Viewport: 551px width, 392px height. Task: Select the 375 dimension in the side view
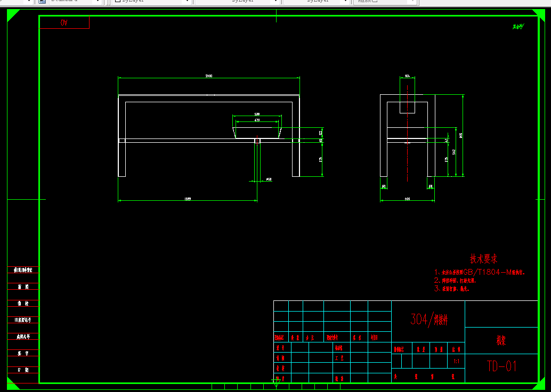point(447,159)
